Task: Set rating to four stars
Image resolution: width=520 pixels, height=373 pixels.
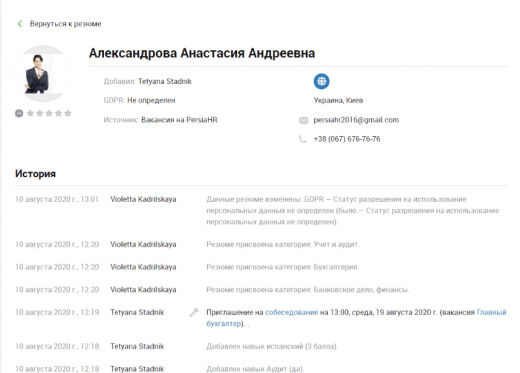Action: (58, 113)
